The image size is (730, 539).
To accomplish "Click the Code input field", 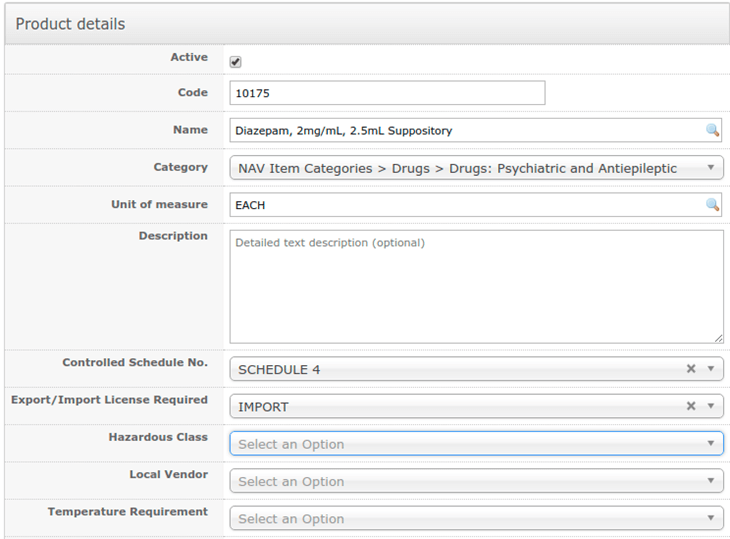I will [x=387, y=93].
